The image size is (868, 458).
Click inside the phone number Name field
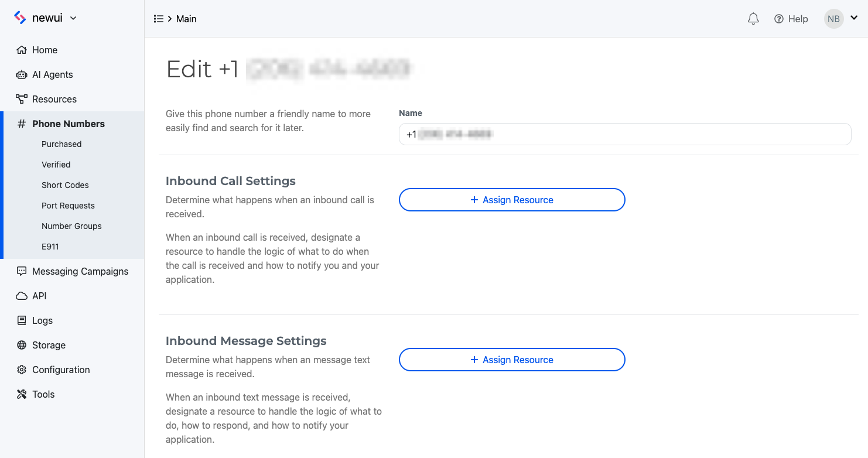click(624, 134)
